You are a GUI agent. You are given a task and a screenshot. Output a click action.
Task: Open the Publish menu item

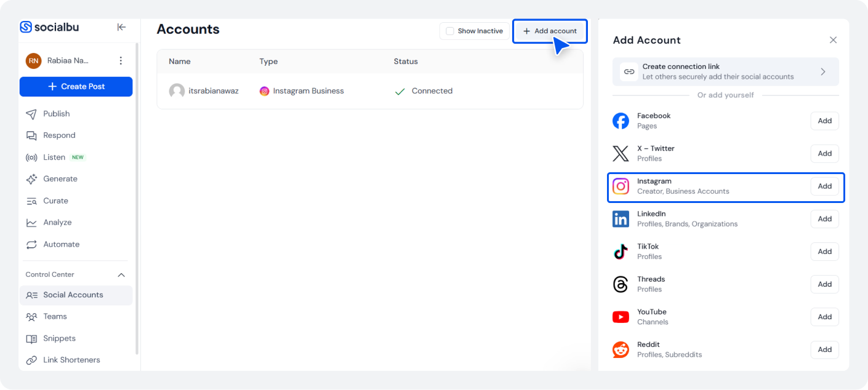(76, 114)
